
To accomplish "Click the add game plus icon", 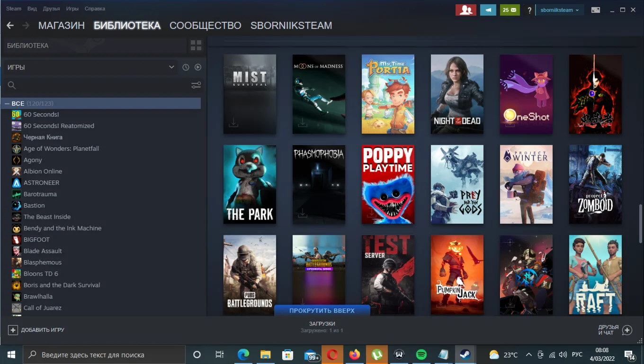I will (13, 330).
